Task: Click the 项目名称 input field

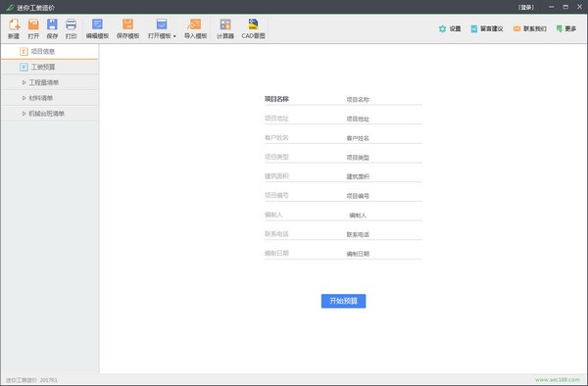Action: [x=383, y=99]
